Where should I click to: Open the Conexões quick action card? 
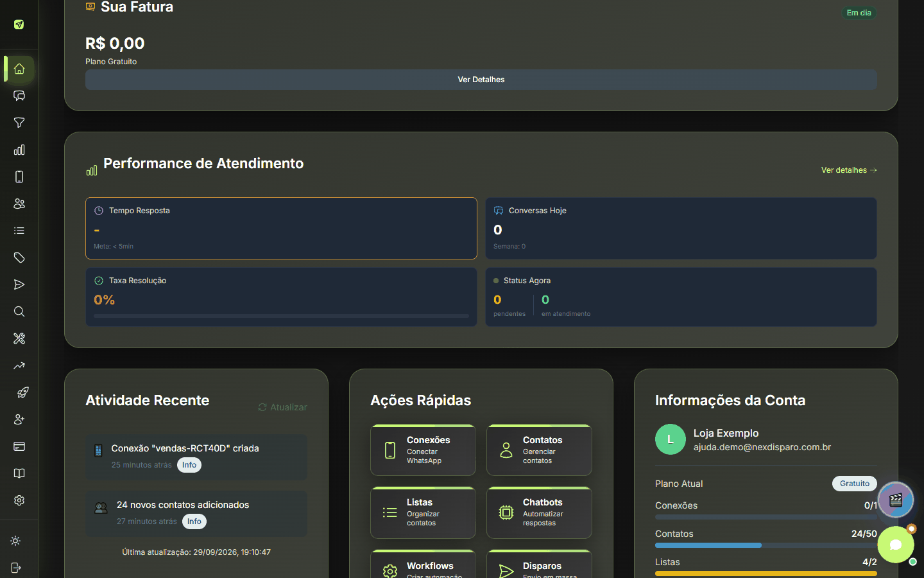pyautogui.click(x=423, y=450)
